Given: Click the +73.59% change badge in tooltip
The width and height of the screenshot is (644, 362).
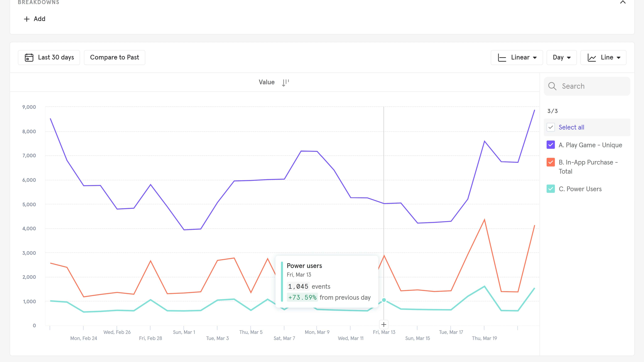Looking at the screenshot, I should (302, 297).
